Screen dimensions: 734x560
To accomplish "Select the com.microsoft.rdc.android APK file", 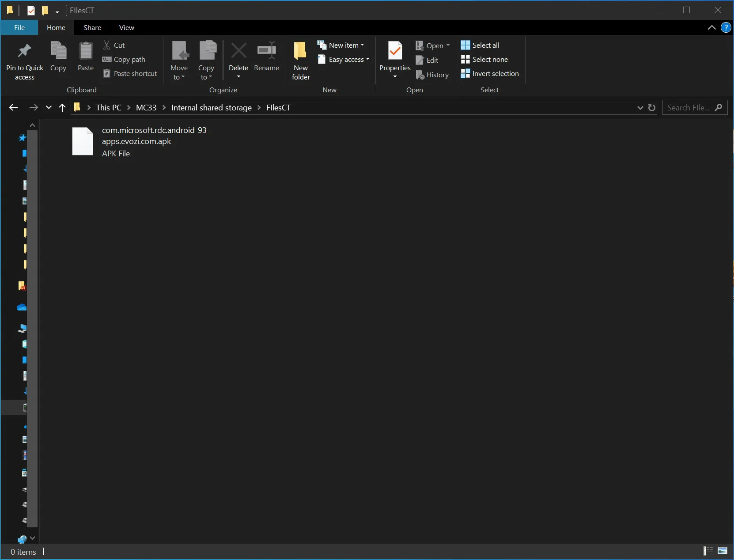I will click(x=137, y=141).
